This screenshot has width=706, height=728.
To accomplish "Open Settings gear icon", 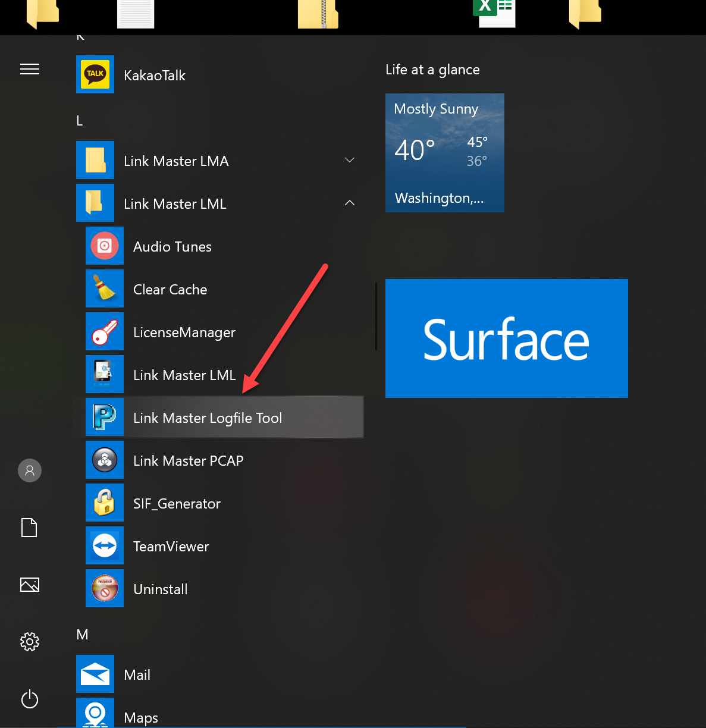I will point(30,642).
